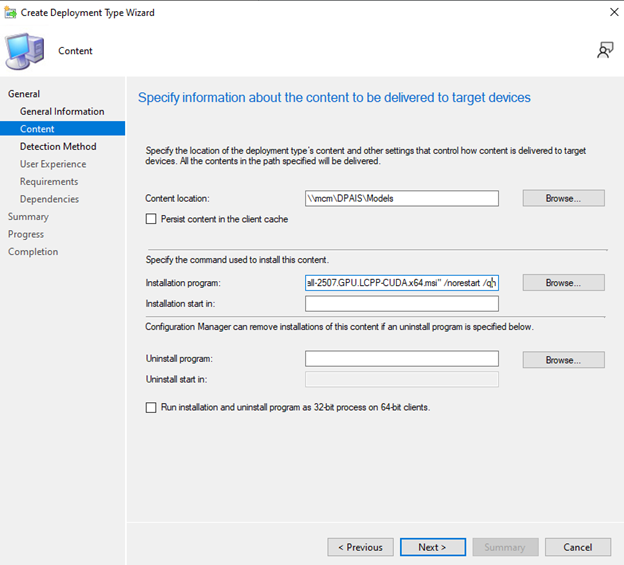624x565 pixels.
Task: Click the 'Uninstall start in:' label
Action: (x=176, y=379)
